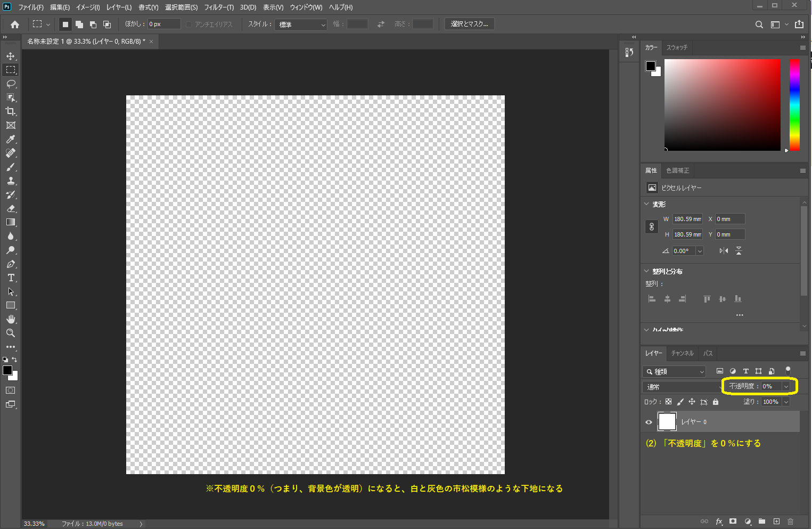This screenshot has height=529, width=812.
Task: Select the Blur tool
Action: click(x=11, y=236)
